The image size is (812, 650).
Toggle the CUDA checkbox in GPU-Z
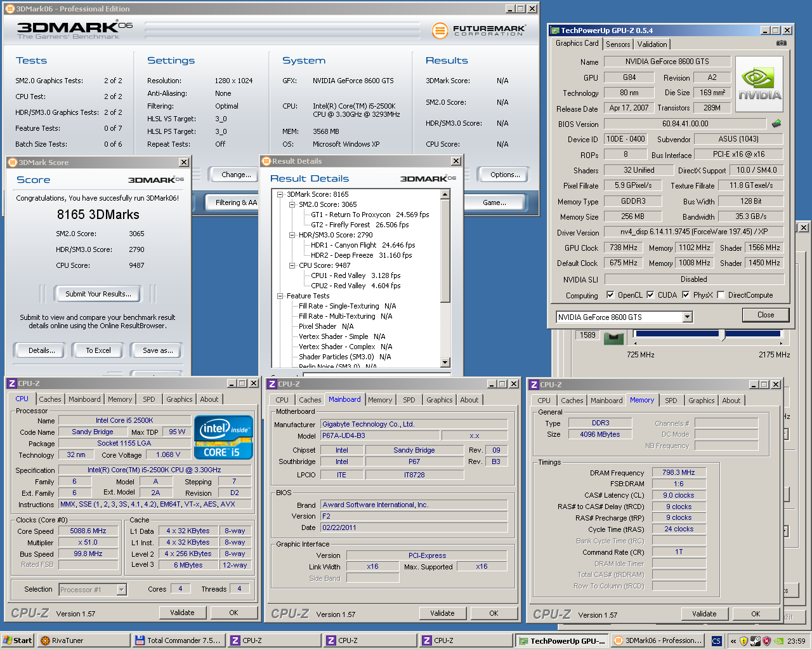(650, 295)
